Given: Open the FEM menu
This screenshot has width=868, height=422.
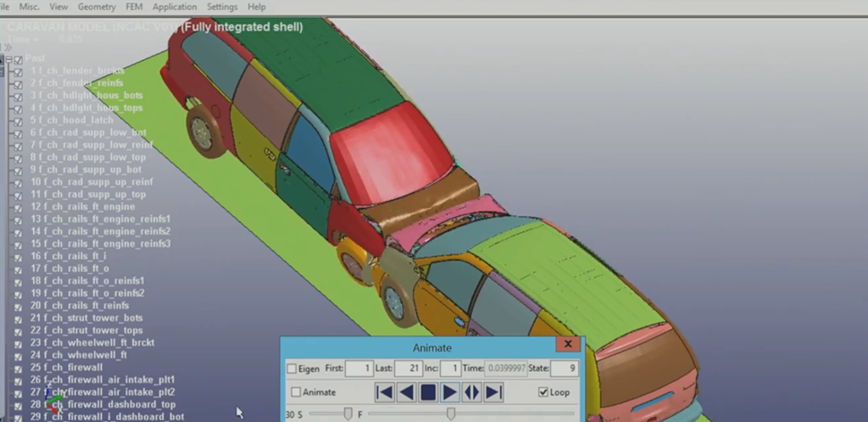Looking at the screenshot, I should pyautogui.click(x=135, y=7).
